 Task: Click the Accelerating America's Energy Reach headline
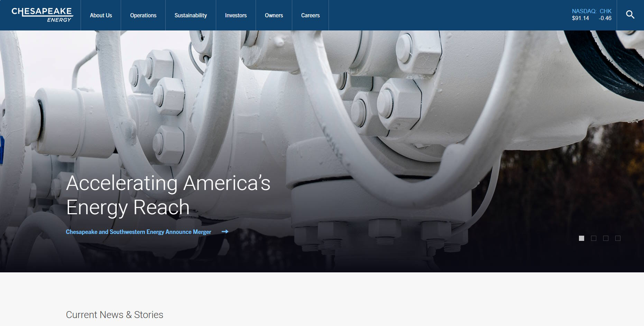pos(168,195)
